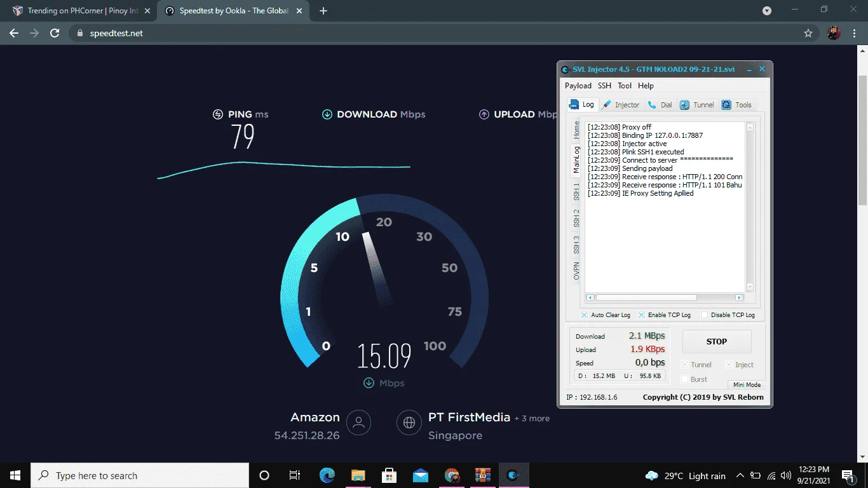Open the Tools tab in SVL Injector
This screenshot has height=488, width=868.
(x=736, y=105)
